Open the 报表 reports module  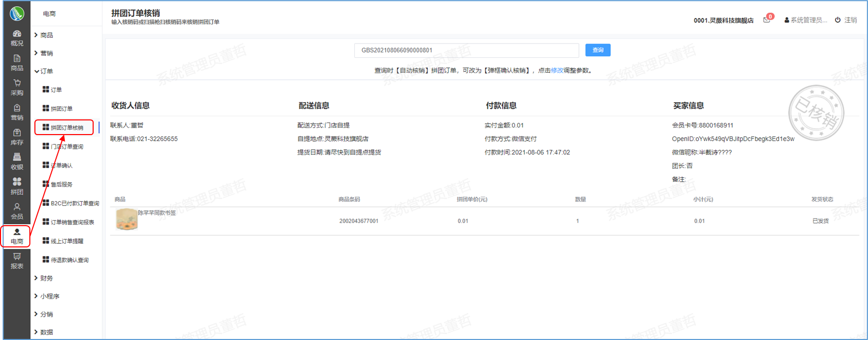(x=17, y=261)
